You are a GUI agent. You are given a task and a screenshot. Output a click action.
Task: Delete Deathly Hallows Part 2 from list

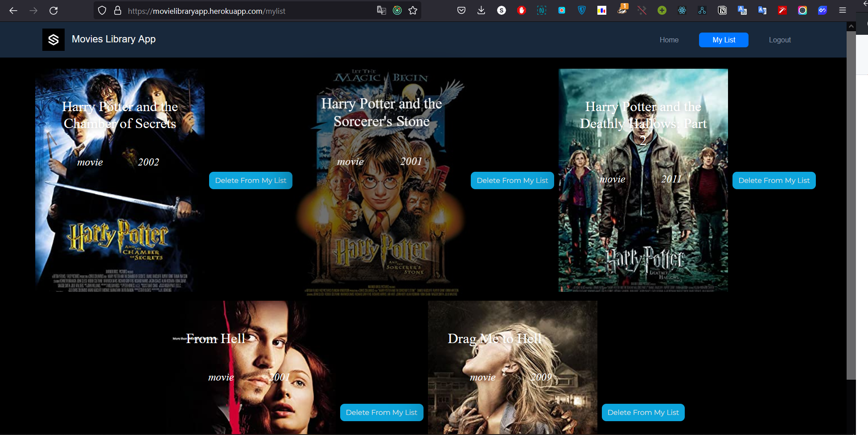point(774,180)
